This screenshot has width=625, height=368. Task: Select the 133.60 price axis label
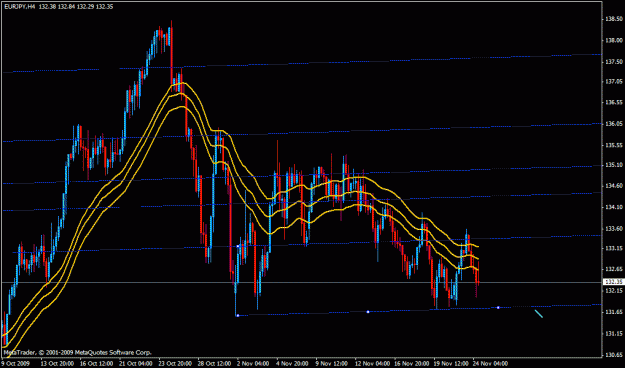pos(614,228)
